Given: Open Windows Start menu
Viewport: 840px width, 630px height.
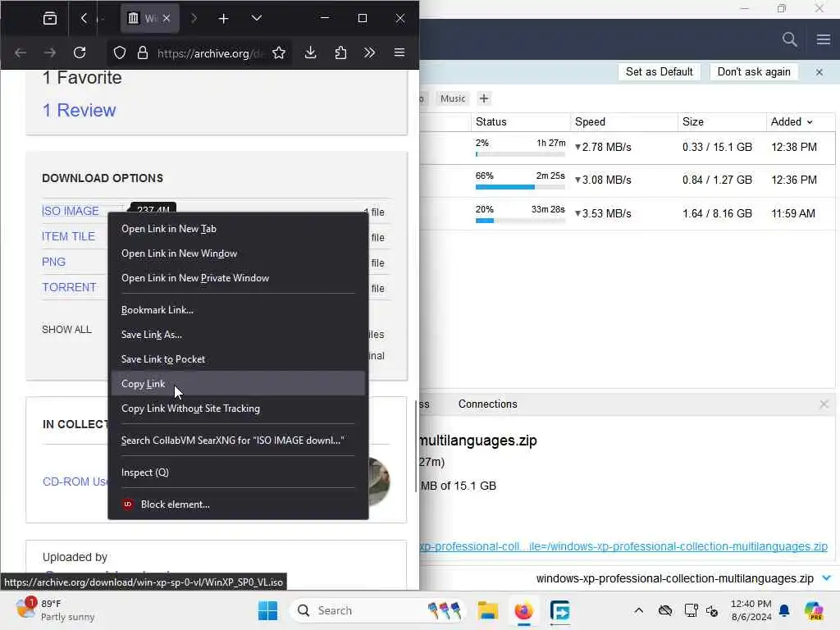Looking at the screenshot, I should (268, 610).
